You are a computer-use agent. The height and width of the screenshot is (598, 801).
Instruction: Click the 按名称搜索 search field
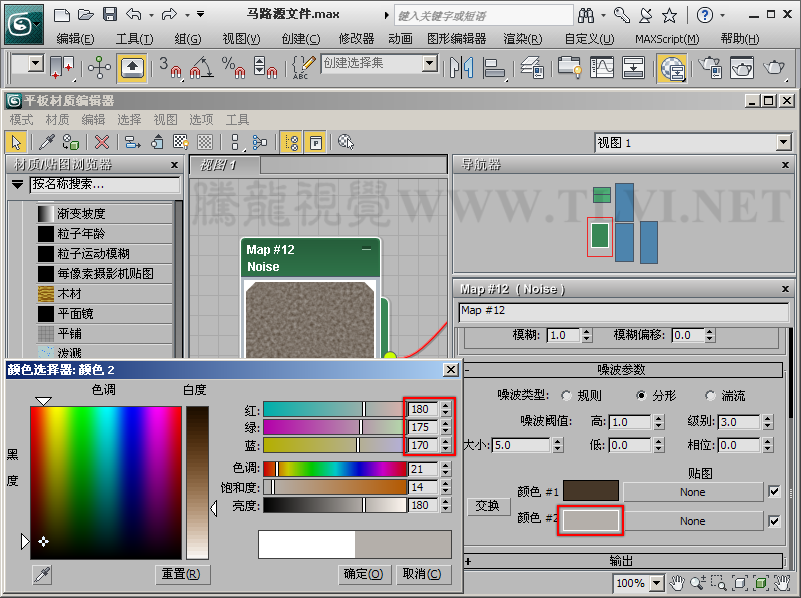tap(105, 184)
